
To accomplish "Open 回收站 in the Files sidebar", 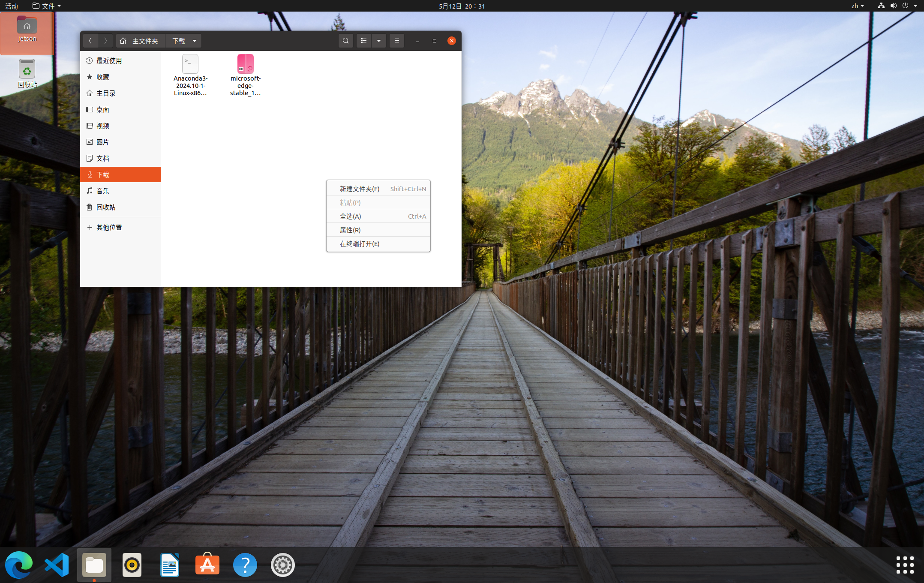I will (x=120, y=207).
